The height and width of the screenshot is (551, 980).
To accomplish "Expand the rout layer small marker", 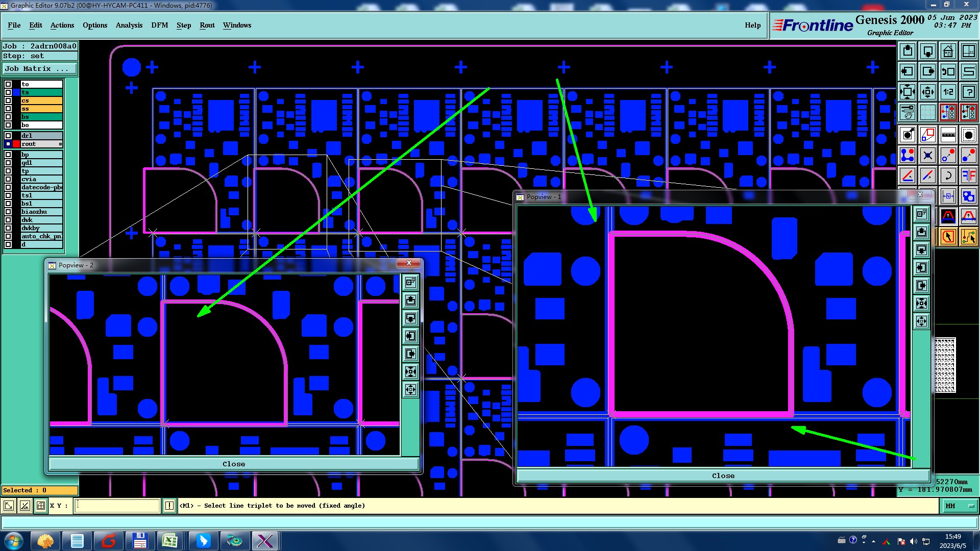I will click(x=60, y=144).
